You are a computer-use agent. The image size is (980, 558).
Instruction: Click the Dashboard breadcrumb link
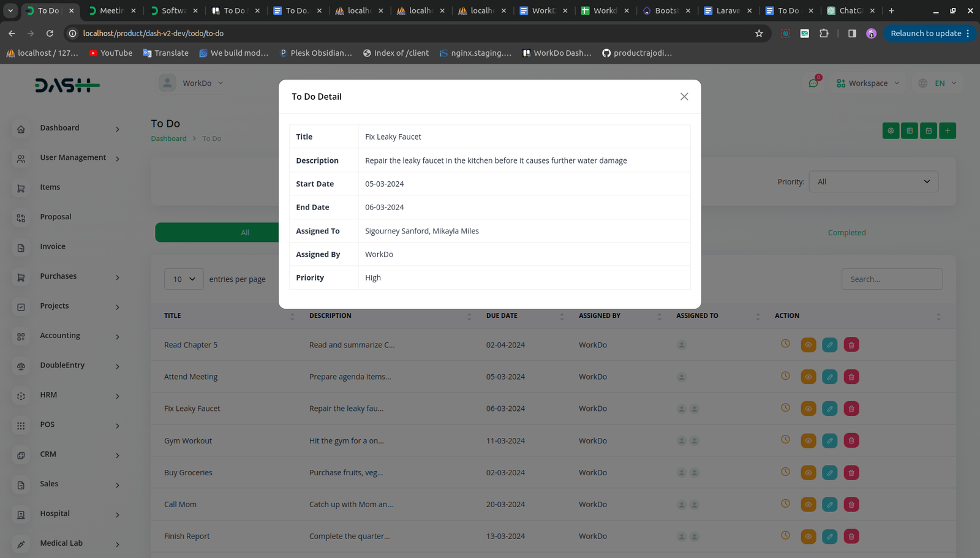(x=168, y=139)
